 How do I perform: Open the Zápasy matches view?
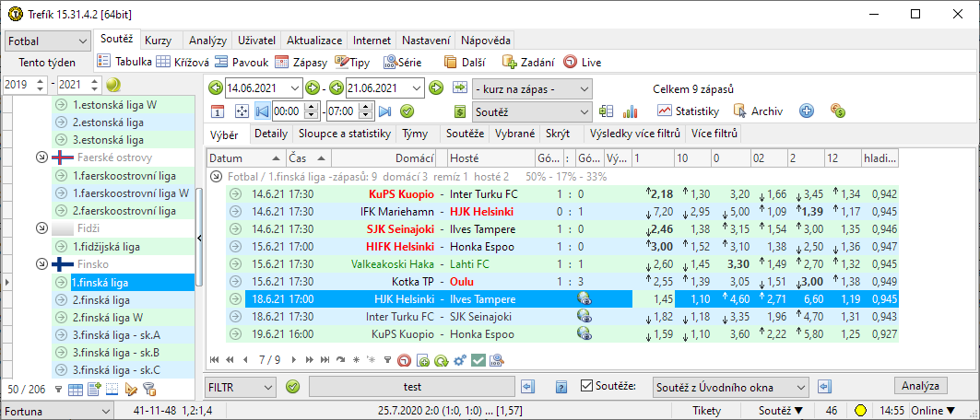point(301,62)
